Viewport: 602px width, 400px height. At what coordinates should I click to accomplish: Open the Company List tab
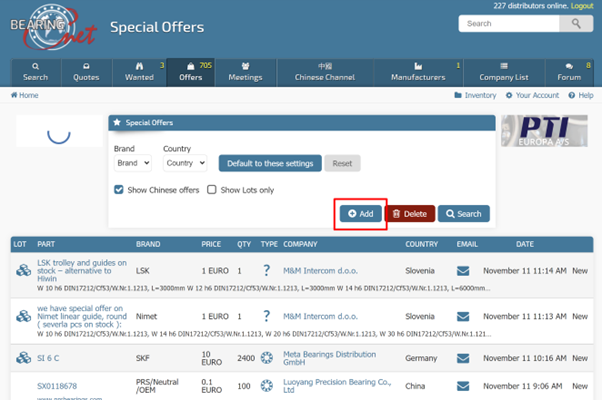coord(504,72)
